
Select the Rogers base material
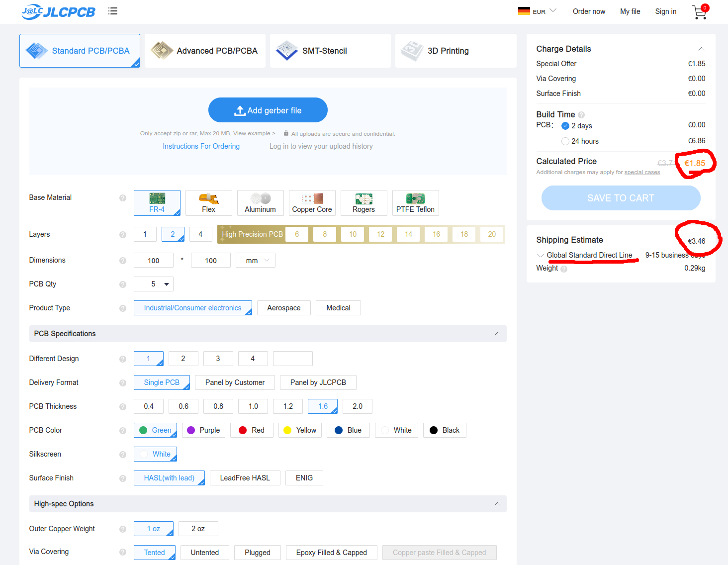[x=364, y=203]
